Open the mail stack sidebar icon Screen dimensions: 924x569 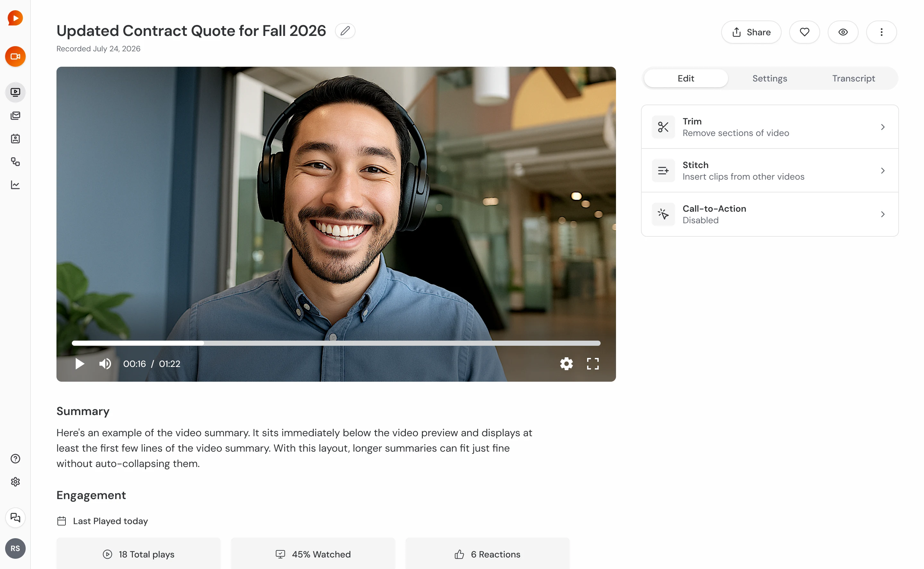(15, 115)
